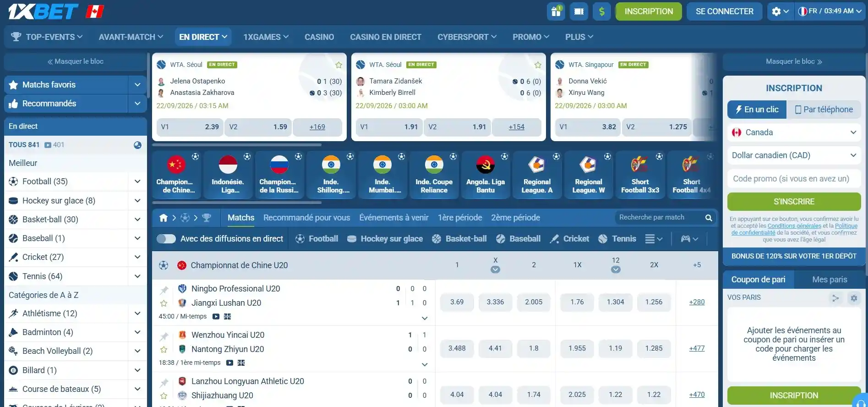Open live stream for Ningbo match
868x407 pixels.
(216, 317)
